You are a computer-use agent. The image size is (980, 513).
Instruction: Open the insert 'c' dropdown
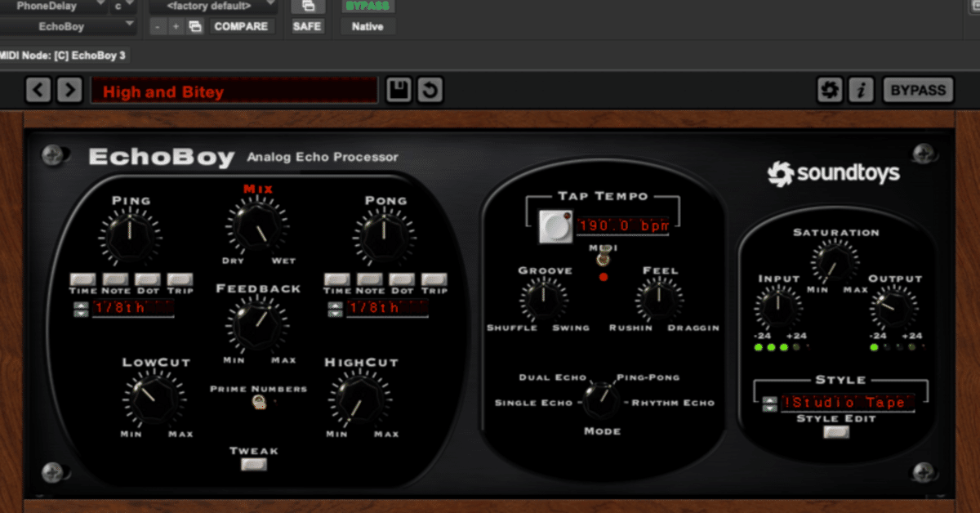coord(123,6)
